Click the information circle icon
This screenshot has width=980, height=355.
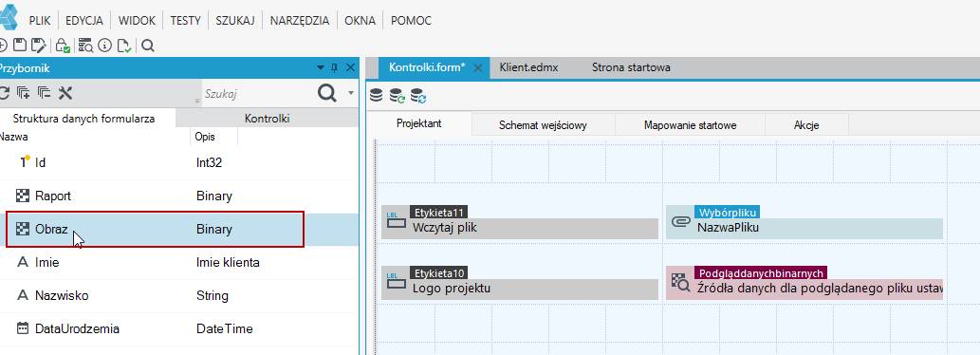tap(105, 45)
